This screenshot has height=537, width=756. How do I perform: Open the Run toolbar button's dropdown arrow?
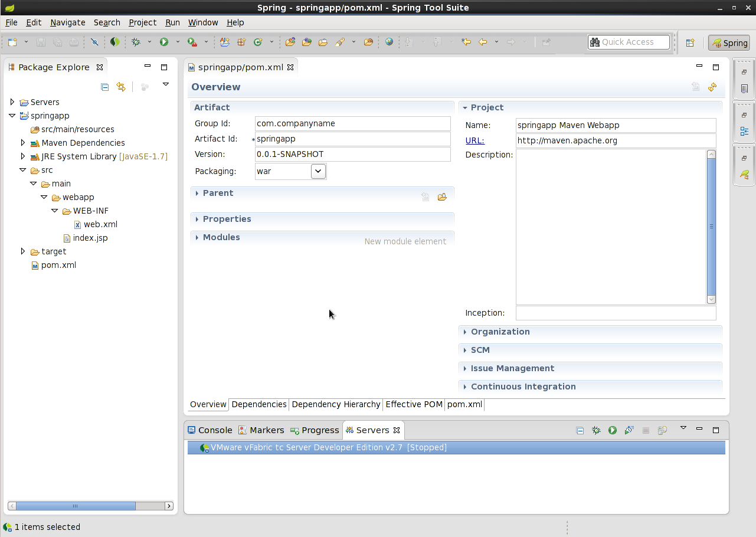click(178, 42)
